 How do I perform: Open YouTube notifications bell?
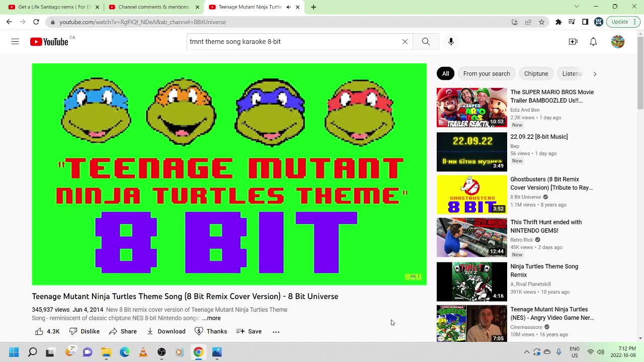[x=593, y=42]
